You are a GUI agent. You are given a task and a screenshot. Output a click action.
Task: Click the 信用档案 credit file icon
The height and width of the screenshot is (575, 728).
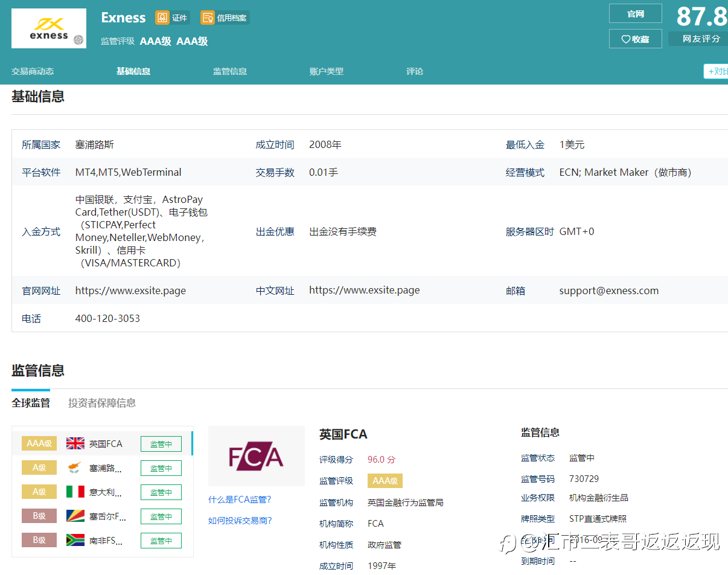click(x=208, y=18)
